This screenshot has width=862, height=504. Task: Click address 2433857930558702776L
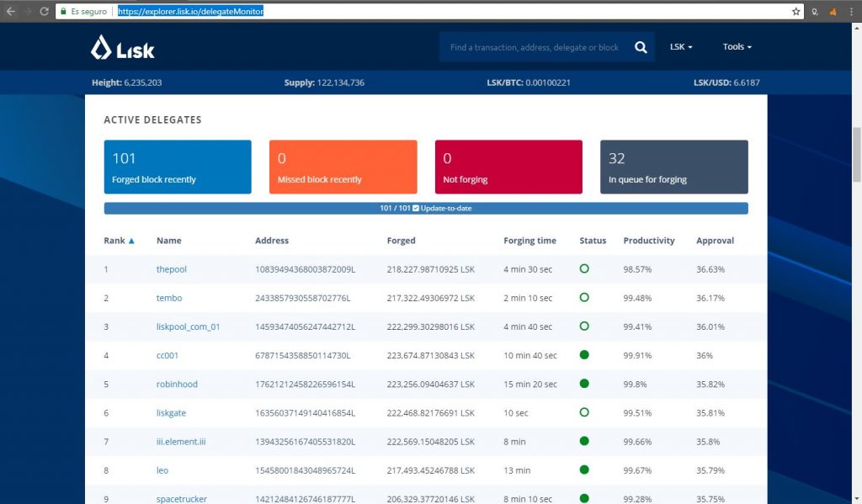[303, 298]
